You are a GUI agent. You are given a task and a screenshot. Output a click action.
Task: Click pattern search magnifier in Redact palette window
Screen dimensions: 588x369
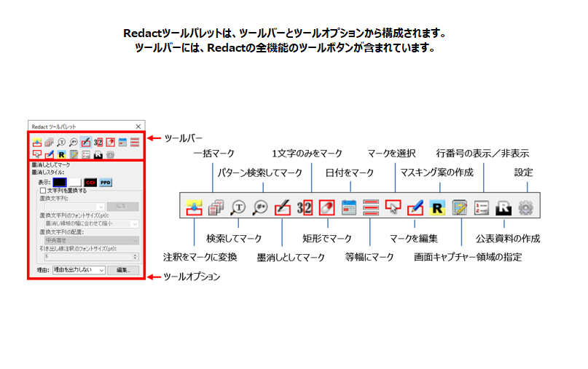point(74,142)
